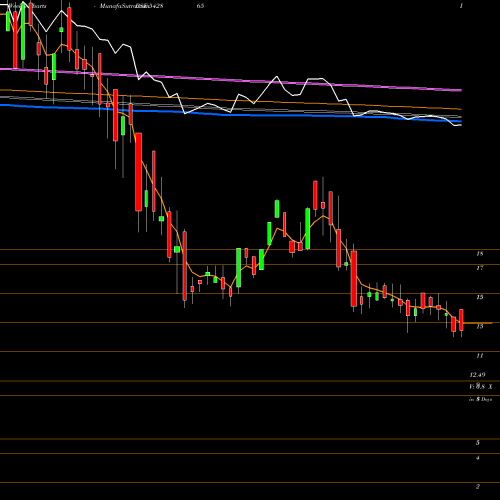Click the price axis label 2
Image resolution: width=500 pixels, height=500 pixels.
(478, 487)
